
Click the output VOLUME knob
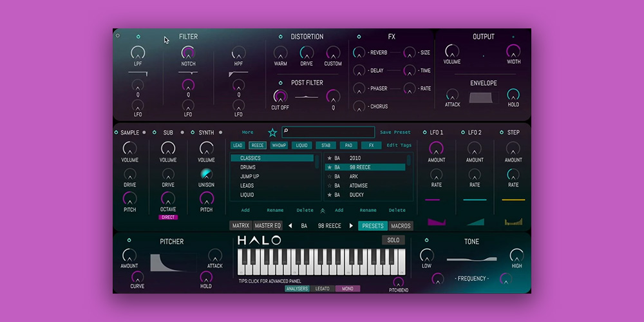point(452,52)
